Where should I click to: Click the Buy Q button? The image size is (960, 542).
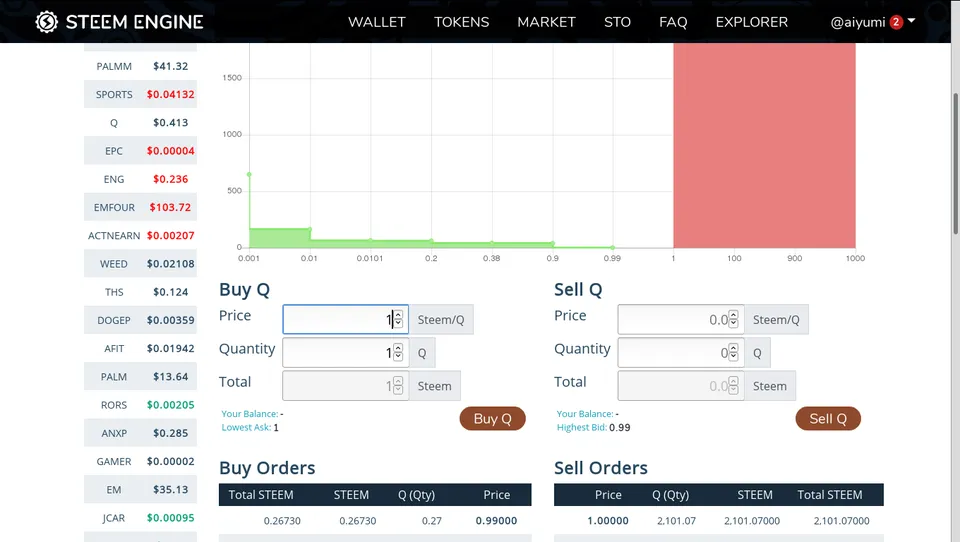pyautogui.click(x=492, y=419)
